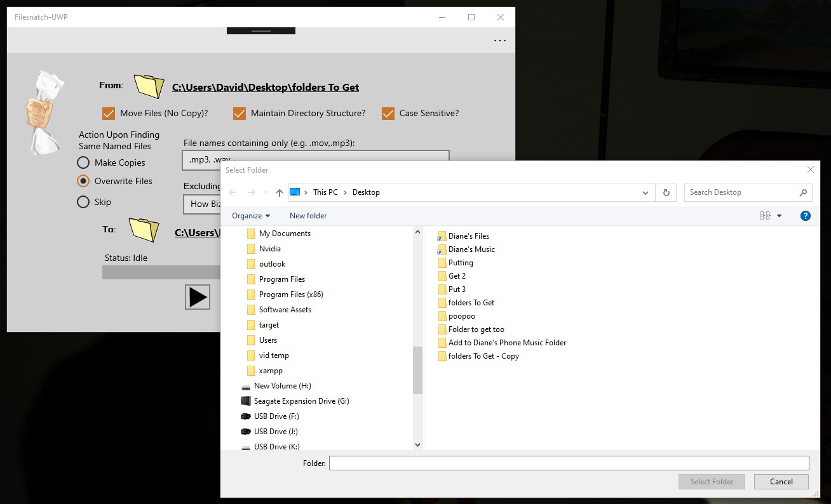Screen dimensions: 831x504
Task: Click the From folder icon in Filesnatch
Action: point(149,87)
